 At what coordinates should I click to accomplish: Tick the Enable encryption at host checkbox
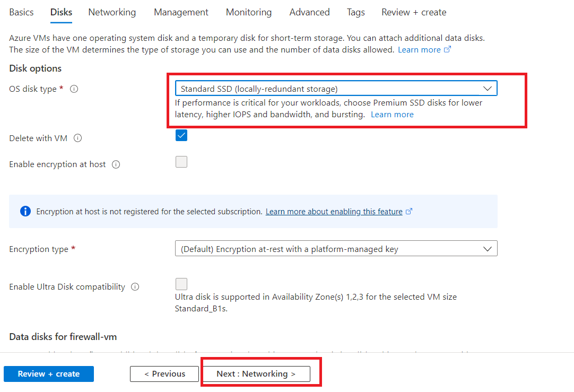click(181, 162)
